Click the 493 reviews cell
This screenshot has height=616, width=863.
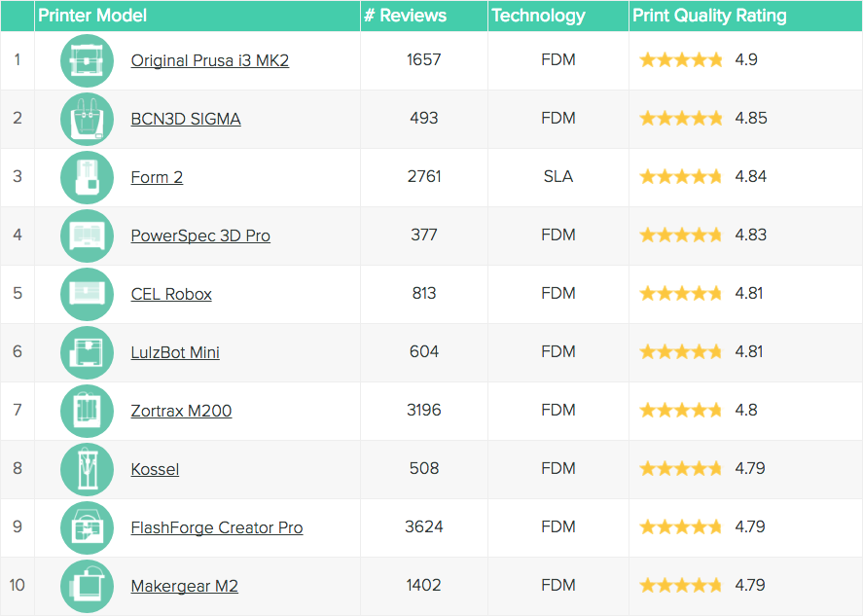pyautogui.click(x=424, y=118)
